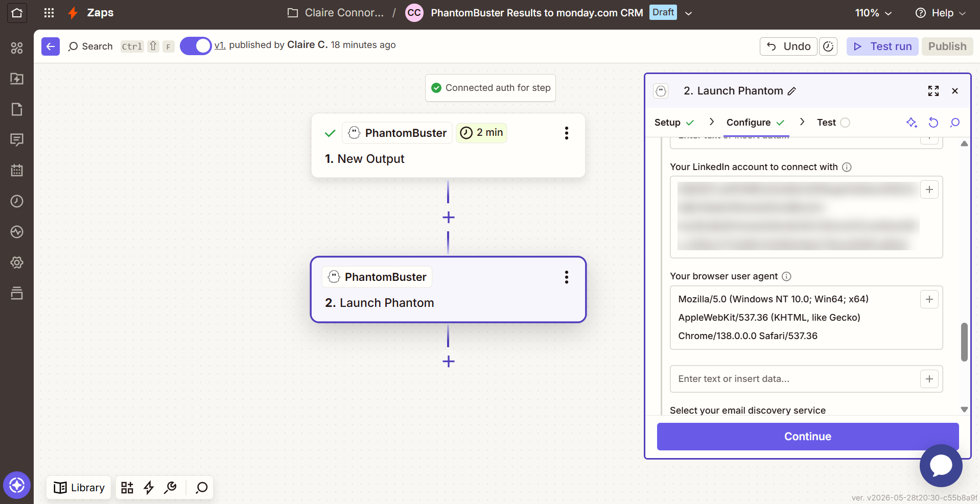Viewport: 980px width, 504px height.
Task: Open the apps grid menu
Action: (49, 13)
